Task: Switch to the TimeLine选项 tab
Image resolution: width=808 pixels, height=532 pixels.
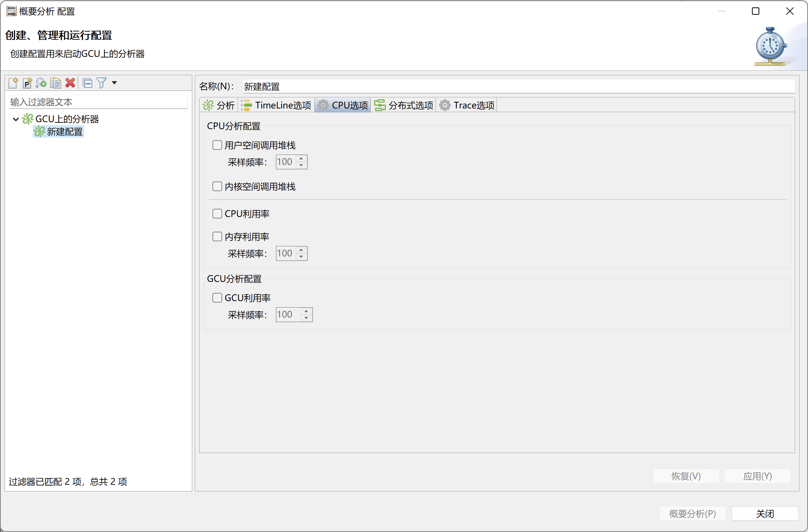Action: coord(276,105)
